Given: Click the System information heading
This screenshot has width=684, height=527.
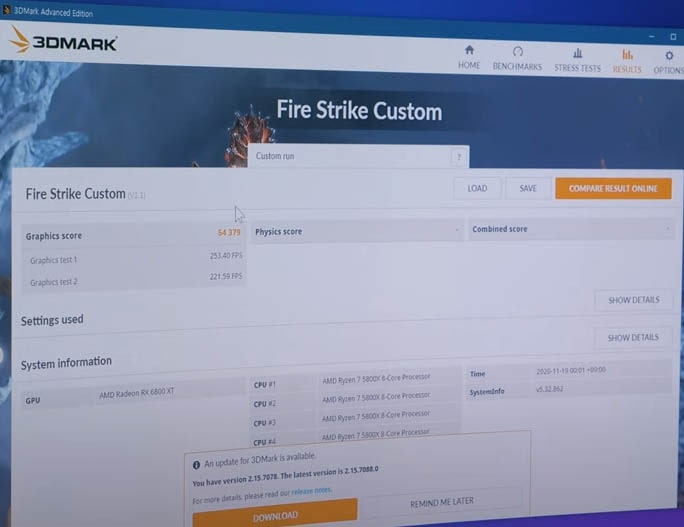Looking at the screenshot, I should click(x=66, y=363).
